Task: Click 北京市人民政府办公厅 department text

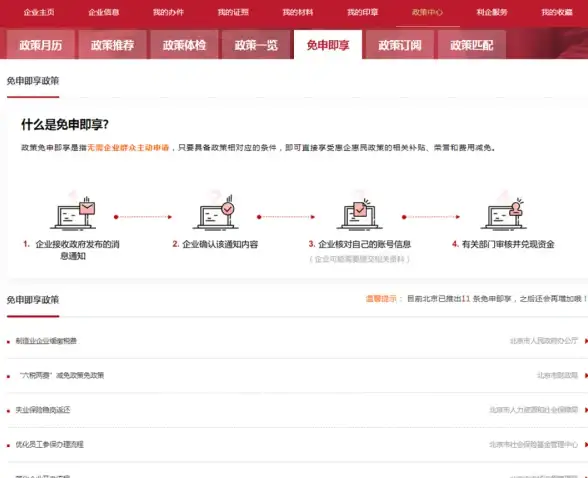Action: coord(544,341)
